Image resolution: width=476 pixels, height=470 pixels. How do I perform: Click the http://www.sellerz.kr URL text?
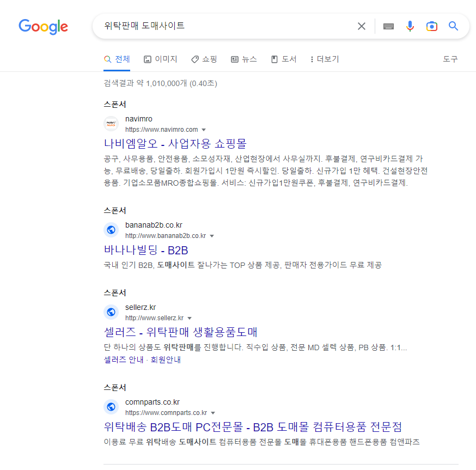(x=154, y=318)
